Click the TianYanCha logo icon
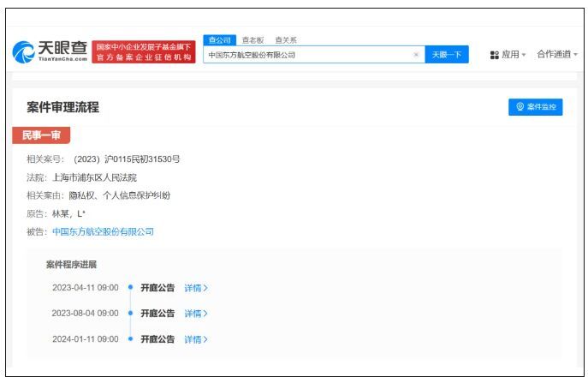 24,51
